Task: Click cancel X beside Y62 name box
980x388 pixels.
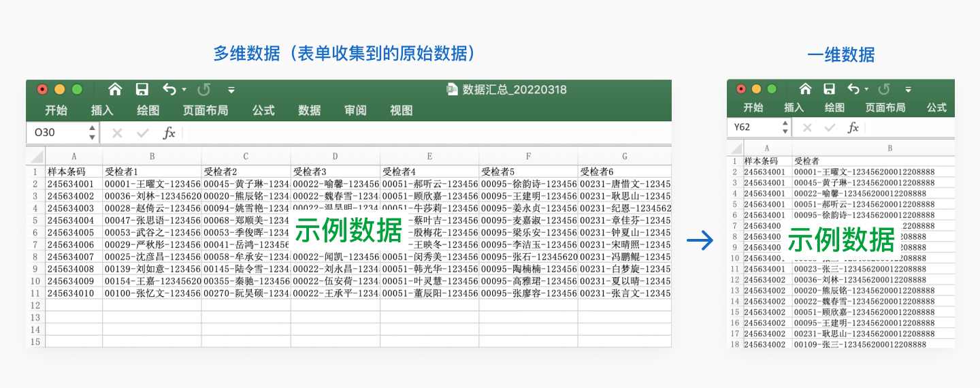Action: pyautogui.click(x=807, y=127)
